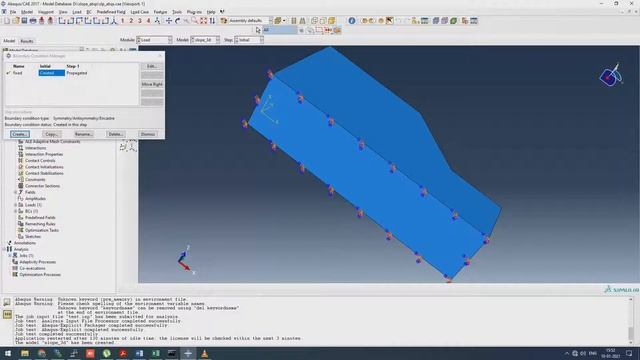
Task: Select Optimization Tasks in the tree
Action: click(x=42, y=230)
